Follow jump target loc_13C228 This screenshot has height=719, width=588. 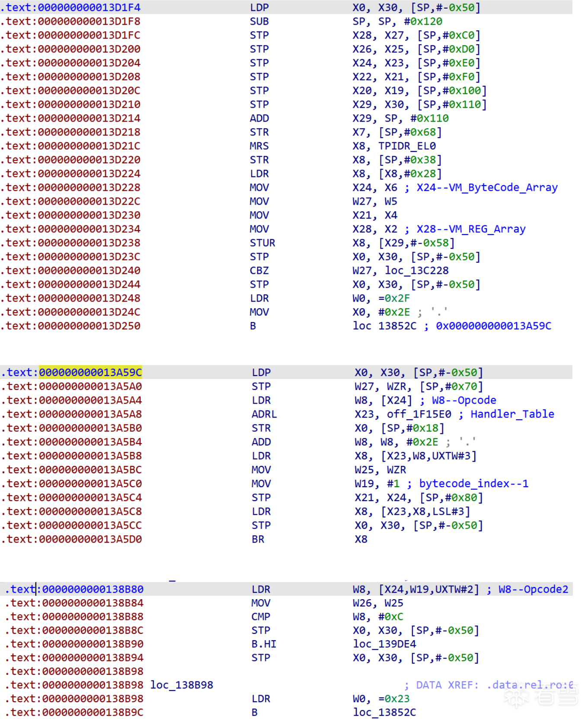417,270
